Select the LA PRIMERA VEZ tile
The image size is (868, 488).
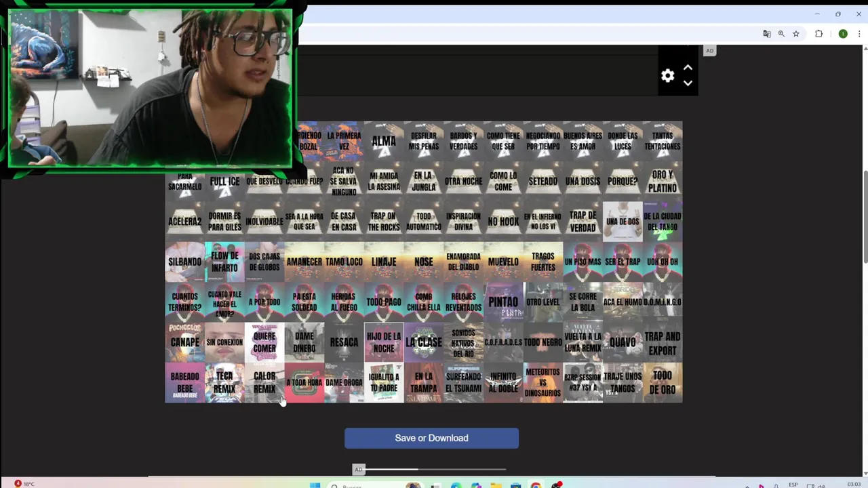[x=344, y=141]
